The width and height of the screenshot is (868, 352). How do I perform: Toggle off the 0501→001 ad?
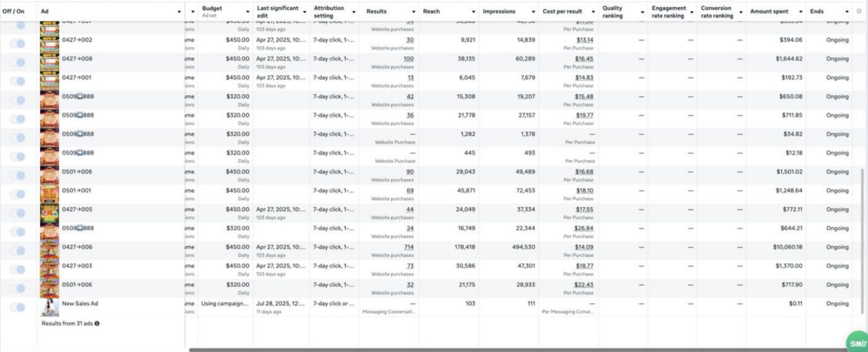[18, 194]
